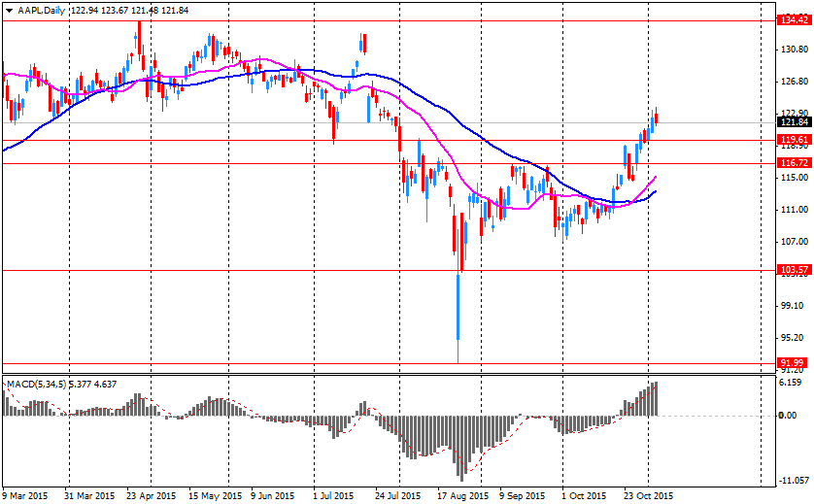Click the MACD scale value 0.00
The image size is (814, 504).
789,416
